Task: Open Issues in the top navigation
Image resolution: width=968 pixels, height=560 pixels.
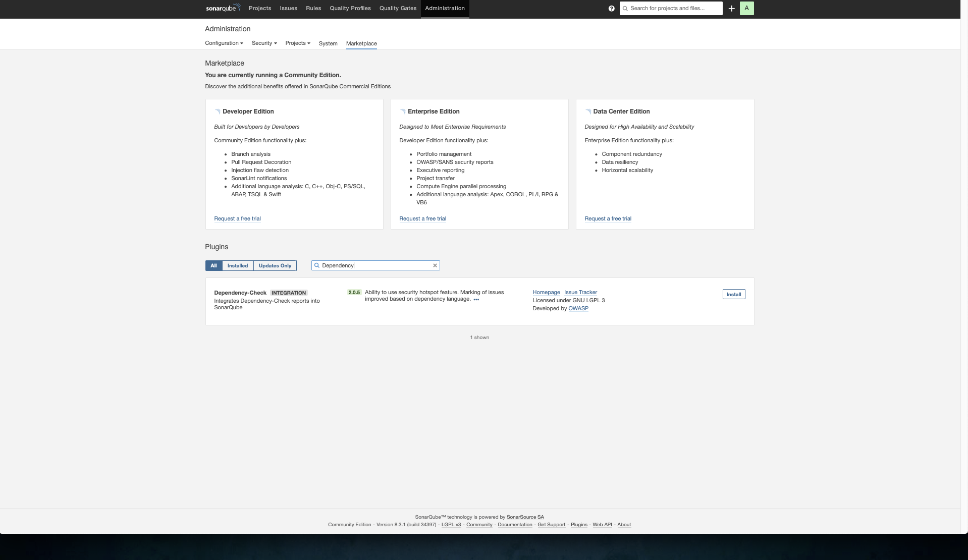Action: pyautogui.click(x=289, y=9)
